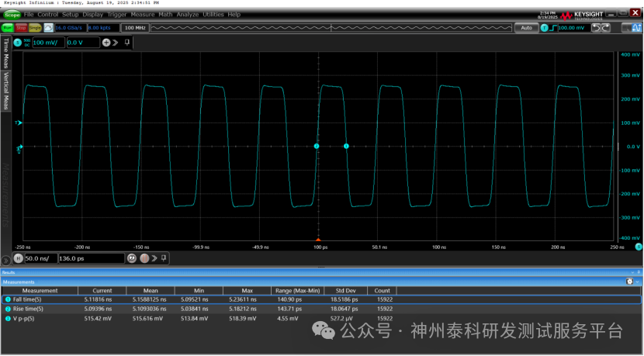The width and height of the screenshot is (644, 356).
Task: Select the Rise time(5) measurement row
Action: (x=321, y=309)
